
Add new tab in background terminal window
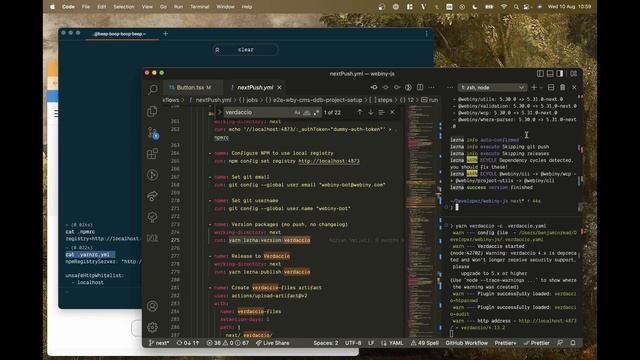coord(165,34)
